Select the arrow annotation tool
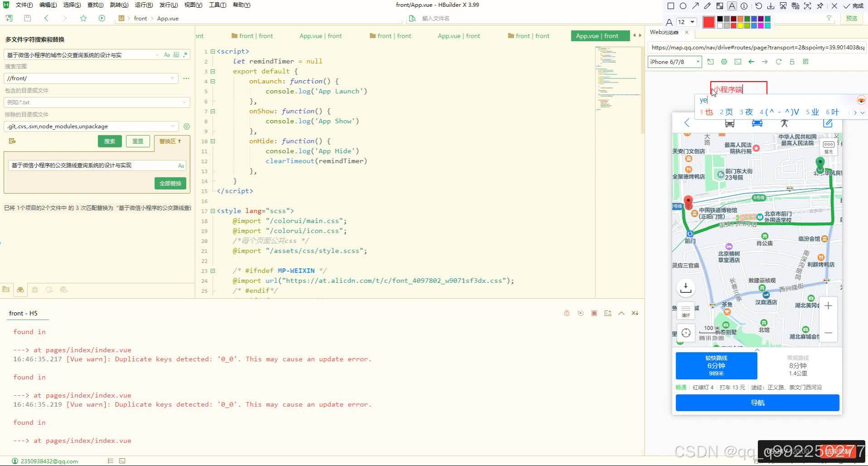This screenshot has width=868, height=466. point(695,6)
